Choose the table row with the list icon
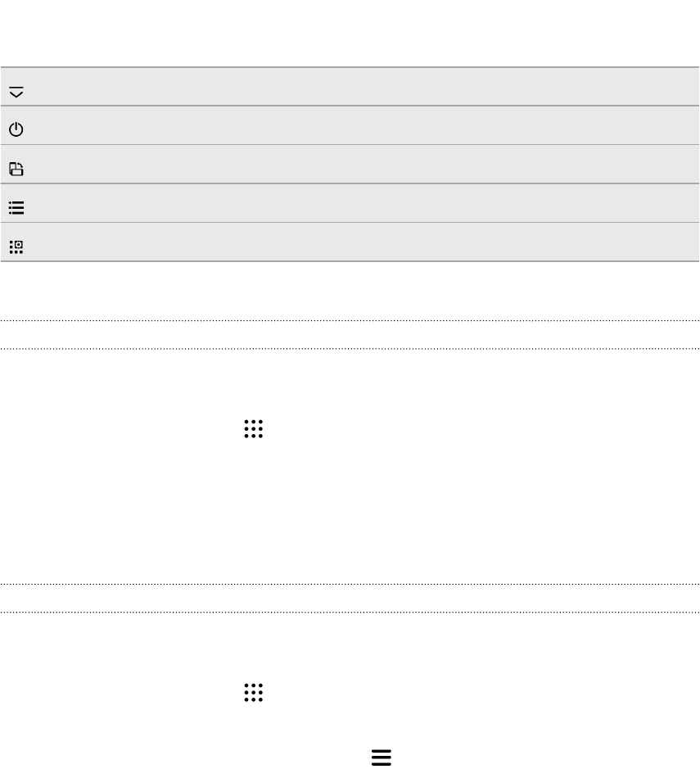The image size is (700, 769). pos(350,202)
